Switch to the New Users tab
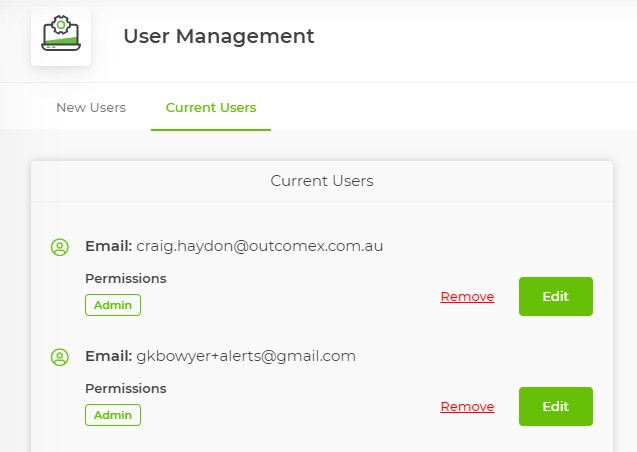This screenshot has height=452, width=637. [x=91, y=108]
